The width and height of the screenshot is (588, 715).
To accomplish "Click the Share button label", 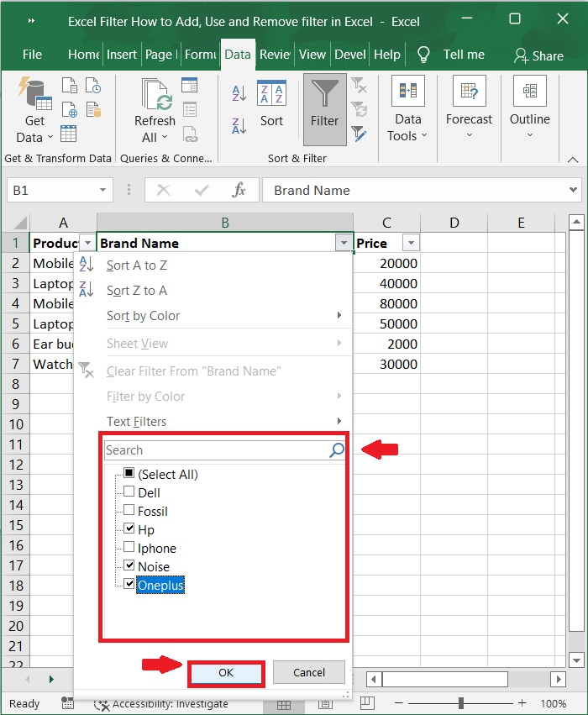I will [x=548, y=56].
